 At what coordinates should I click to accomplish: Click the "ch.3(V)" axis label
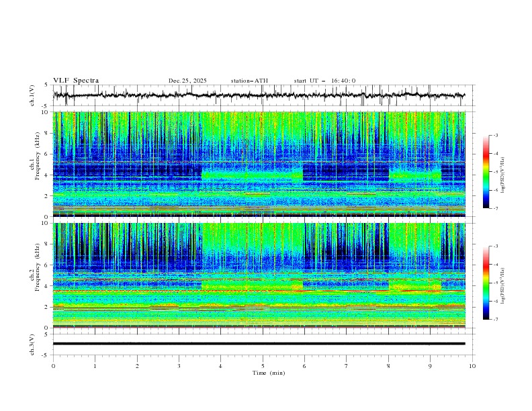[x=32, y=345]
